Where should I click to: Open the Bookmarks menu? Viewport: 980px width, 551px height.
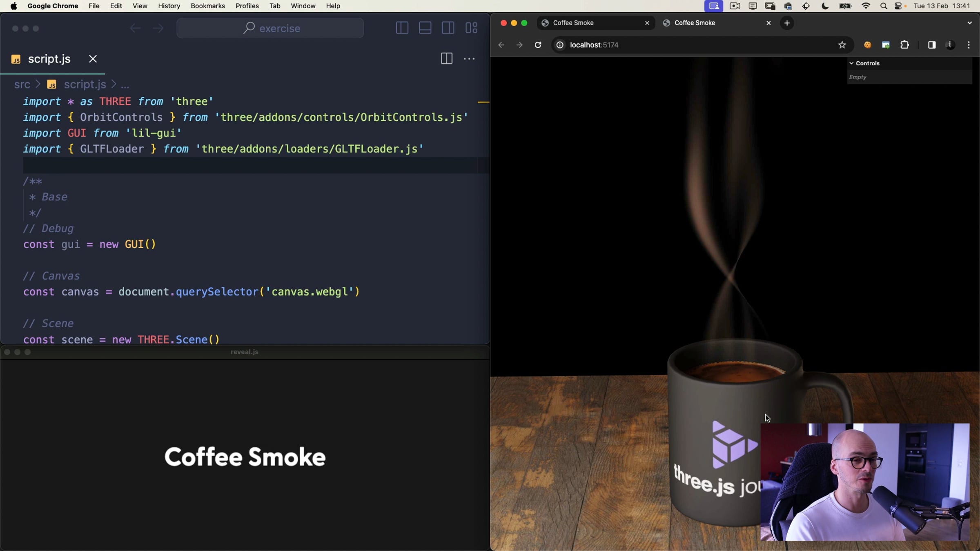[207, 6]
